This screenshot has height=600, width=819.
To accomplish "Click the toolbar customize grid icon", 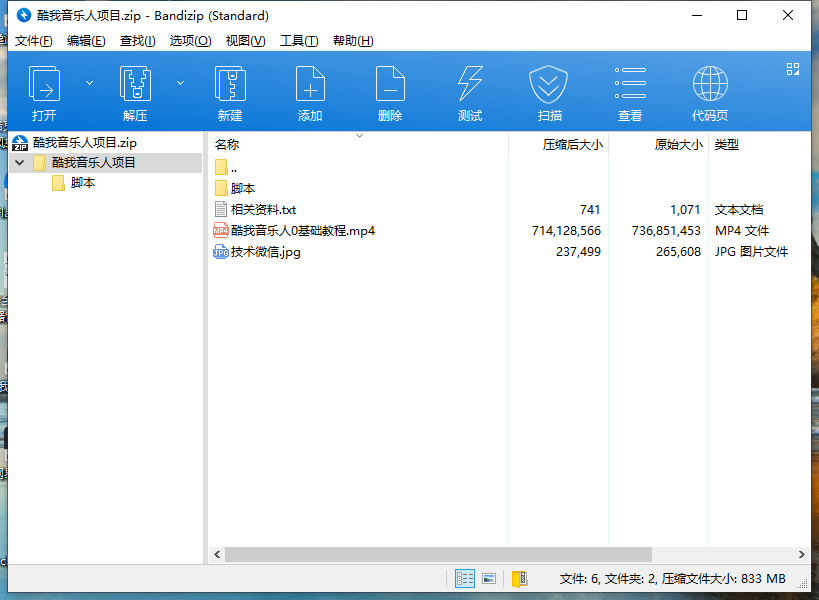I will coord(793,69).
